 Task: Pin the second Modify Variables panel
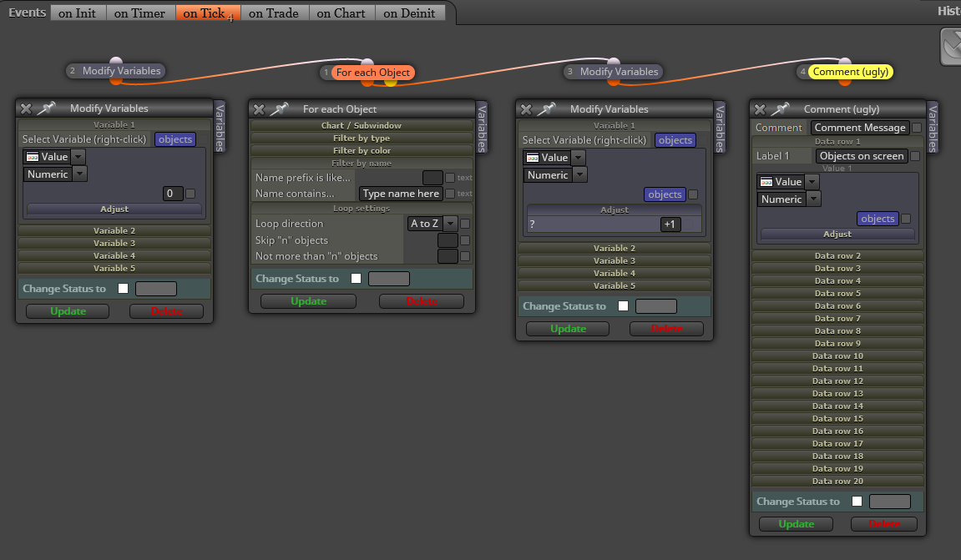(x=547, y=109)
